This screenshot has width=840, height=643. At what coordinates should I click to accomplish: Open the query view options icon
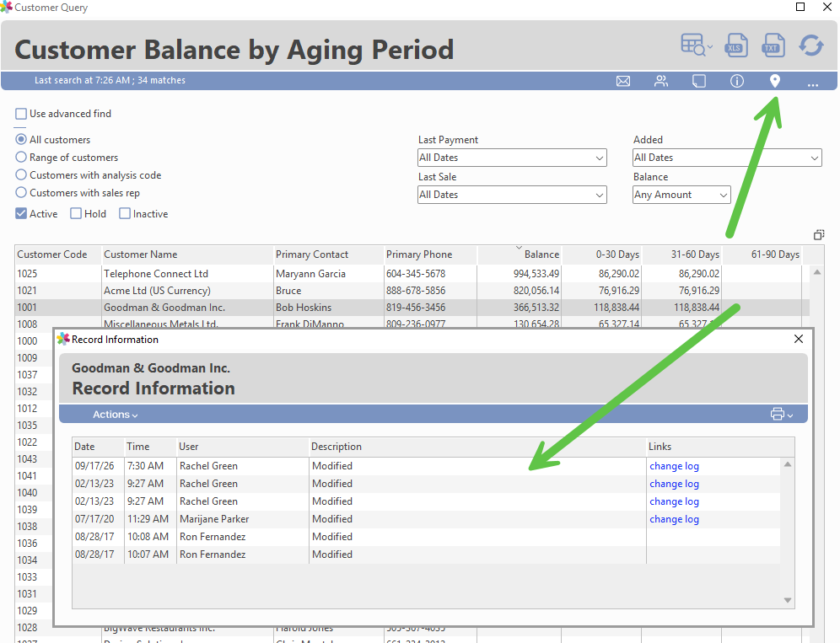pos(696,45)
